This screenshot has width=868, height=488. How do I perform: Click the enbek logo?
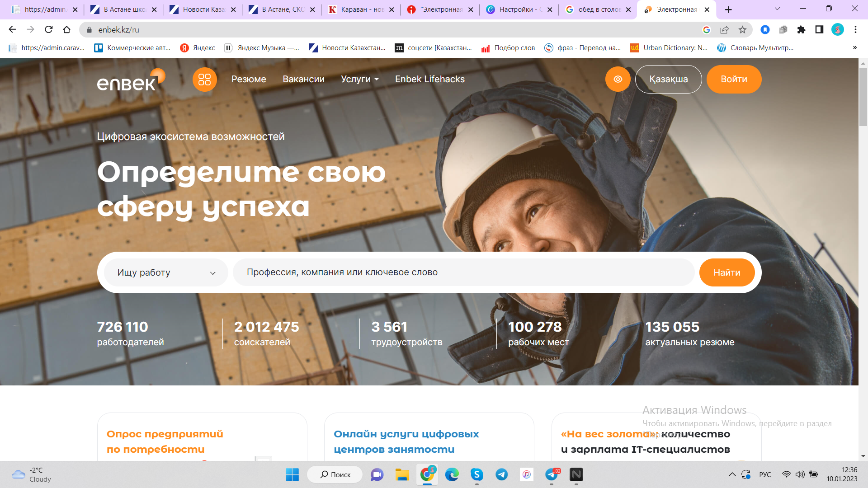click(x=130, y=80)
